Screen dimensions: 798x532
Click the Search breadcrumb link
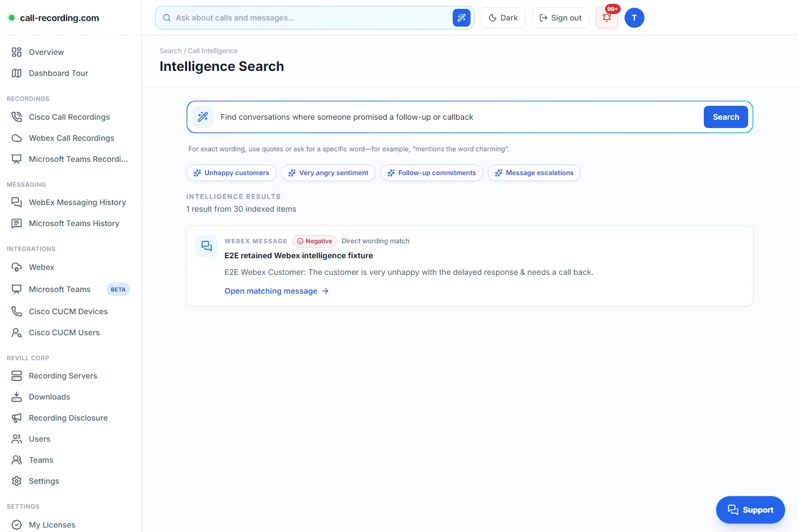170,51
